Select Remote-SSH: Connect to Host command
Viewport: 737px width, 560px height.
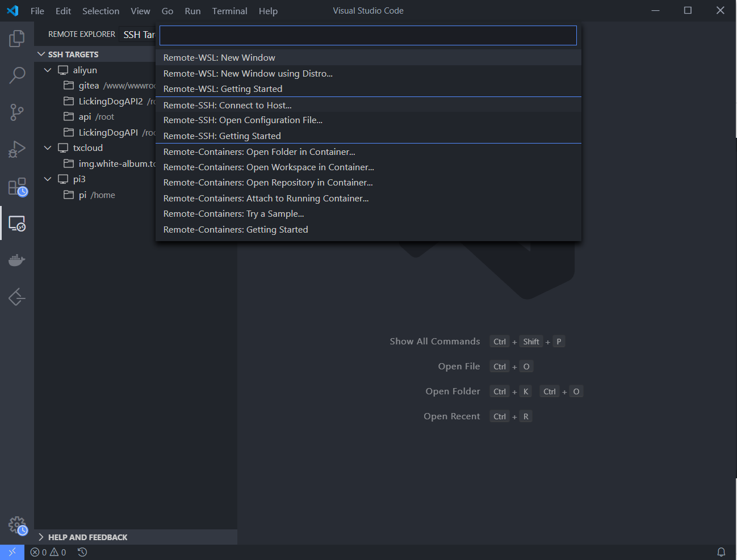[x=227, y=105]
